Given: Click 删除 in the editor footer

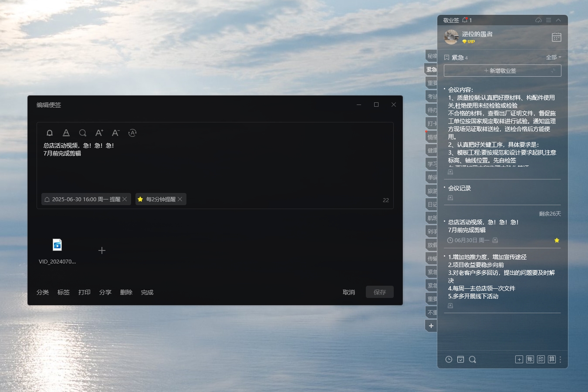Looking at the screenshot, I should click(x=126, y=292).
